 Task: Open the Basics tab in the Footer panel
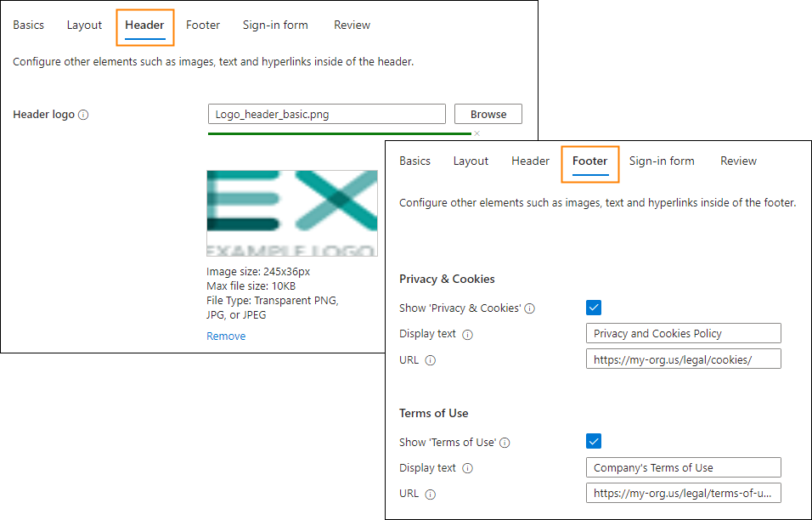click(x=414, y=161)
